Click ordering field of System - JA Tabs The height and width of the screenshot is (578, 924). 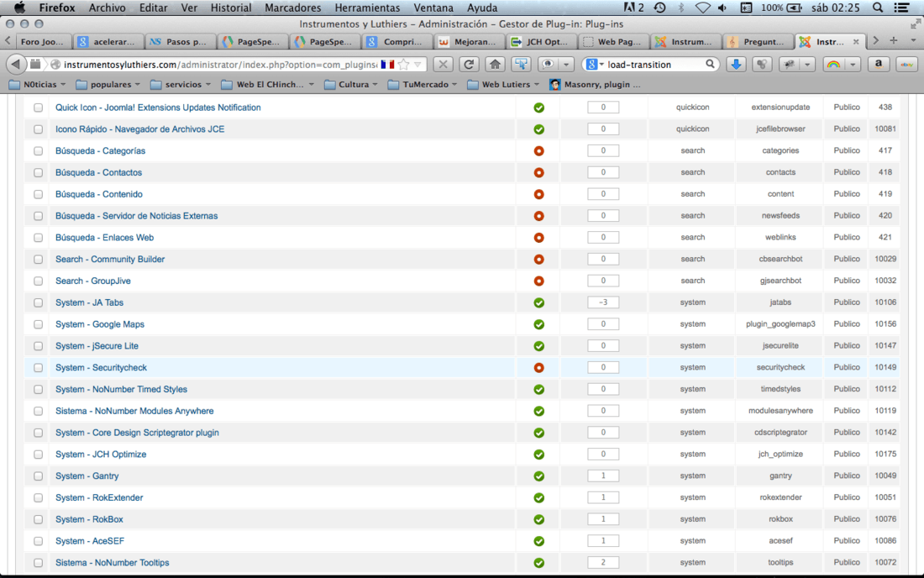pyautogui.click(x=603, y=302)
